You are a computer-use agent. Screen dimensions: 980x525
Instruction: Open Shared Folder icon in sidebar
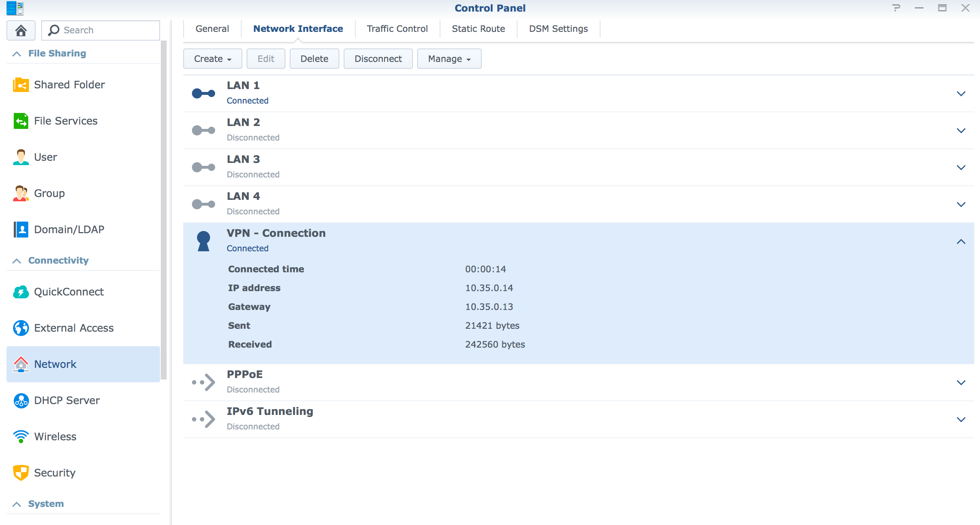pyautogui.click(x=21, y=84)
